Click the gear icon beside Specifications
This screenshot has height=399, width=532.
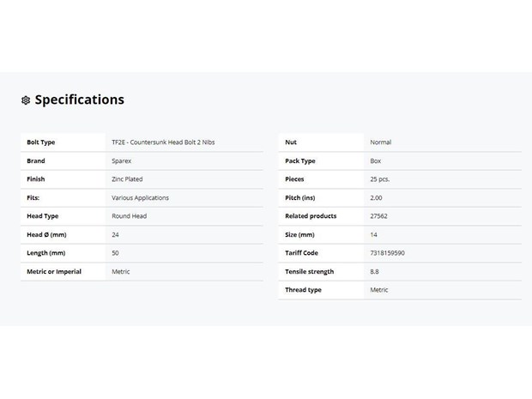coord(26,100)
